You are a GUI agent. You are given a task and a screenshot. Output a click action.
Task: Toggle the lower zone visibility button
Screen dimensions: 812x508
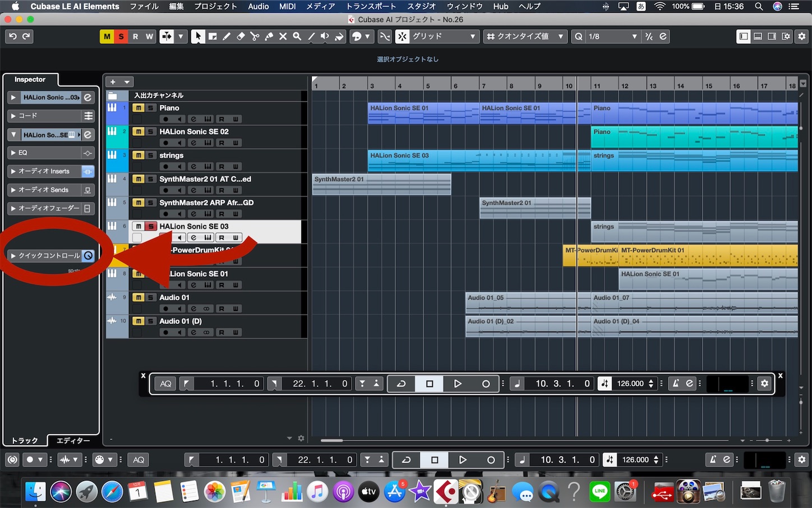(758, 36)
